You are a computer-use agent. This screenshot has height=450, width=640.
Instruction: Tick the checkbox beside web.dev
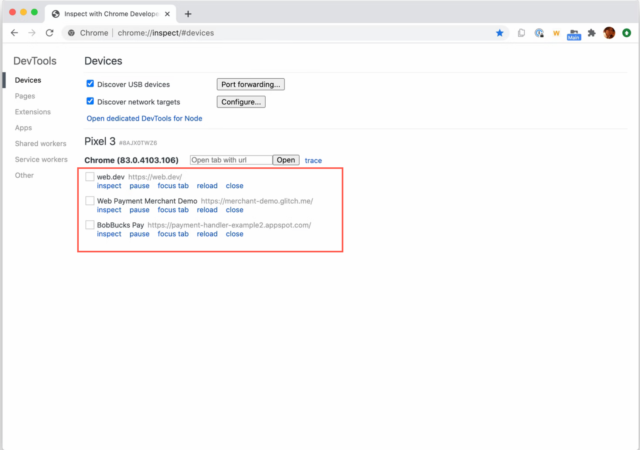tap(90, 177)
